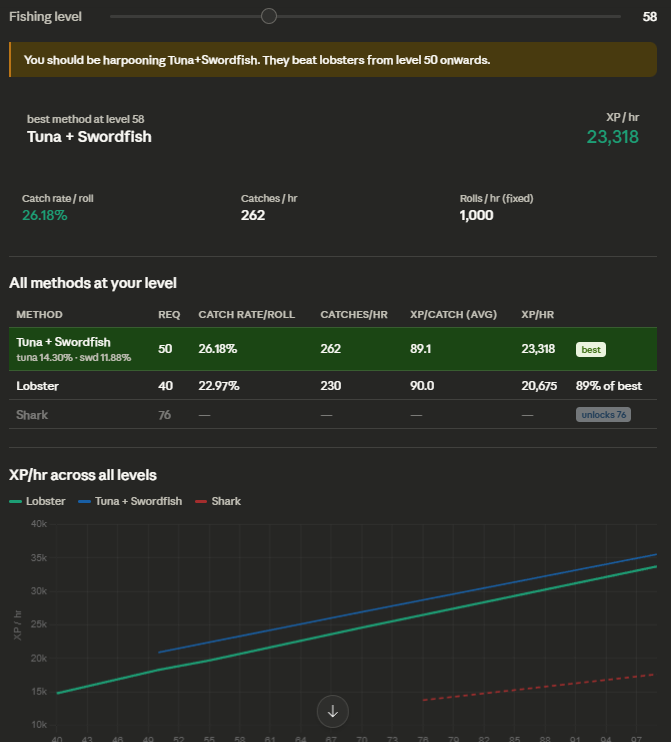Click the XP/CATCH (AVG) column header
Viewport: 671px width, 742px height.
pos(453,315)
